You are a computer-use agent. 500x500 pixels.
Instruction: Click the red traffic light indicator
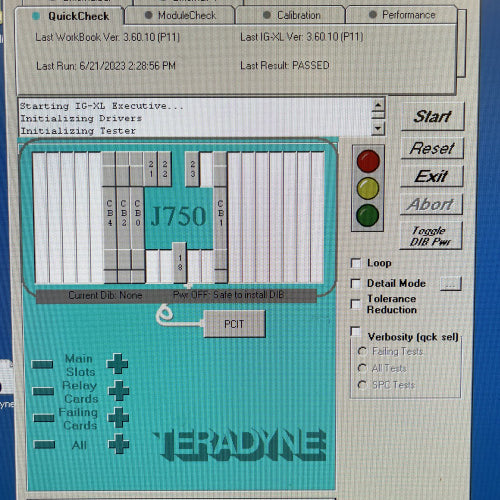click(x=368, y=161)
